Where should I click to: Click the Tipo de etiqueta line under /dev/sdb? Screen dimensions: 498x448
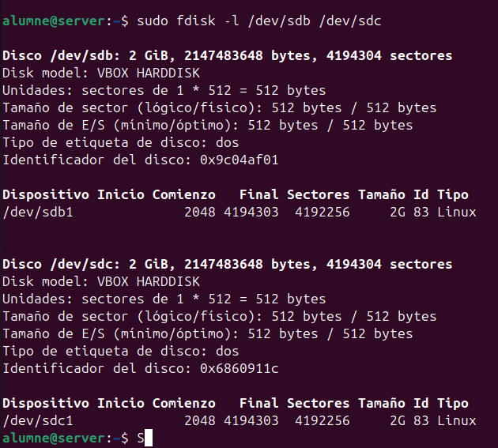pyautogui.click(x=121, y=142)
